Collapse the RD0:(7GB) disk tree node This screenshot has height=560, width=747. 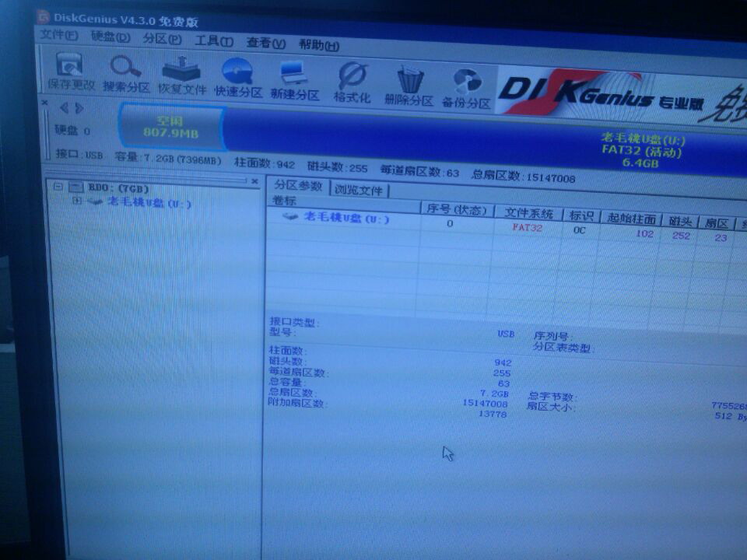(58, 187)
